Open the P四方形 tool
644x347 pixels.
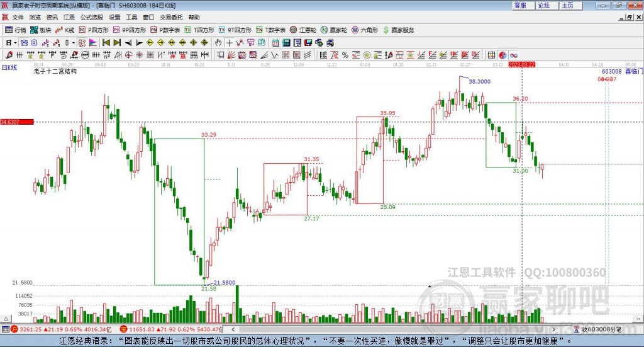tap(94, 30)
